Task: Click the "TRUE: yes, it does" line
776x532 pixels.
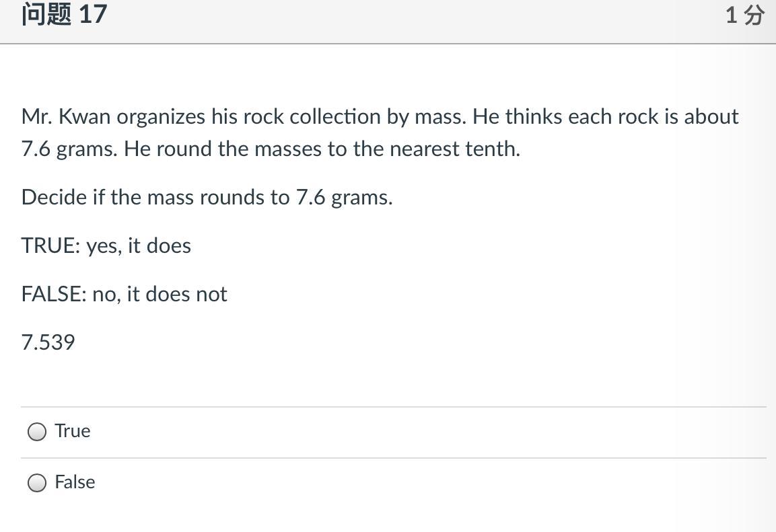Action: 106,245
